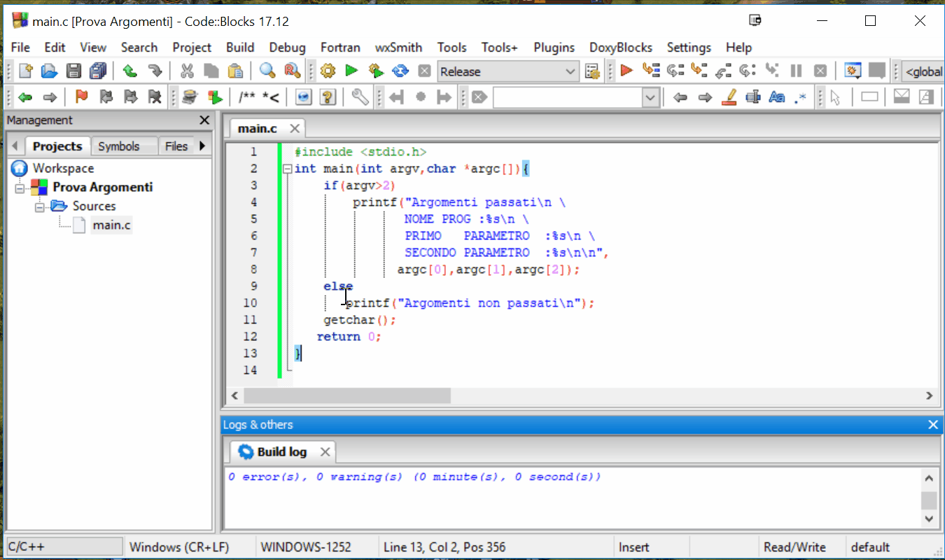Select main.c in the project tree

click(112, 225)
